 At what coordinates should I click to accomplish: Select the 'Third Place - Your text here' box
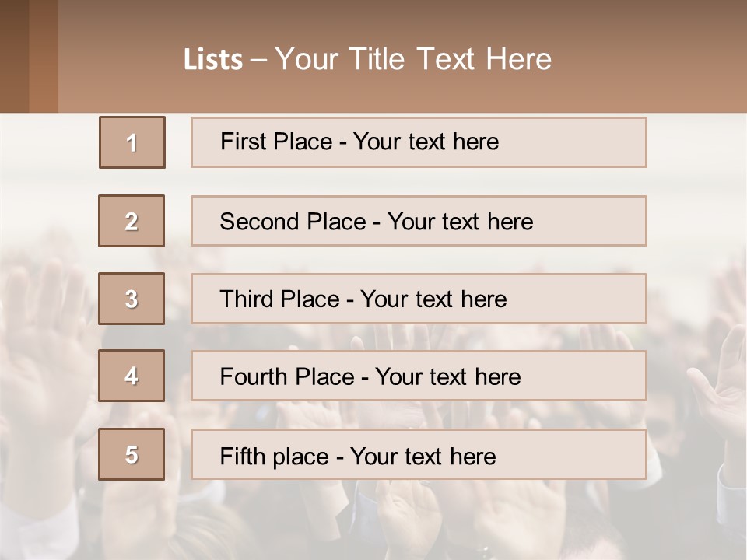419,299
